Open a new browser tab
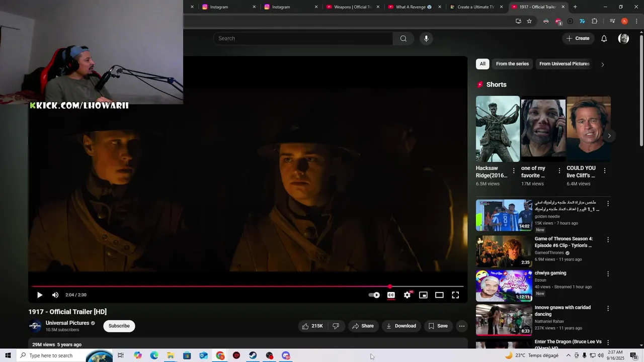The height and width of the screenshot is (362, 644). tap(575, 7)
